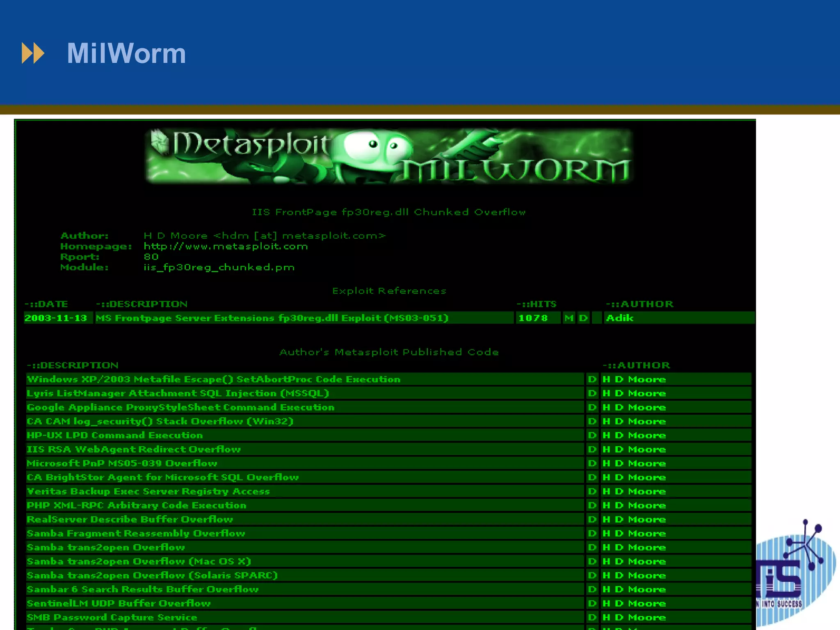Open Windows XP/2003 Metafile Escape() SetAbortProc link

tap(213, 379)
